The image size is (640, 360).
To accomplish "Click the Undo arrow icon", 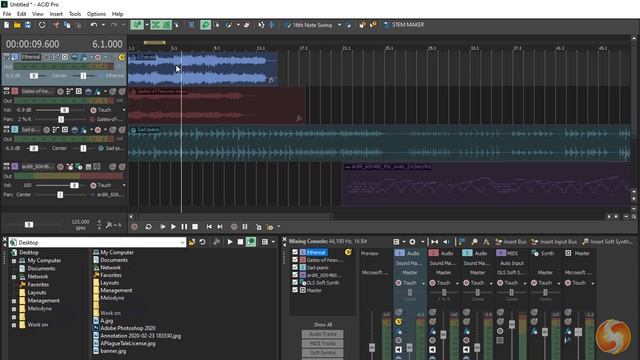I will click(x=93, y=25).
